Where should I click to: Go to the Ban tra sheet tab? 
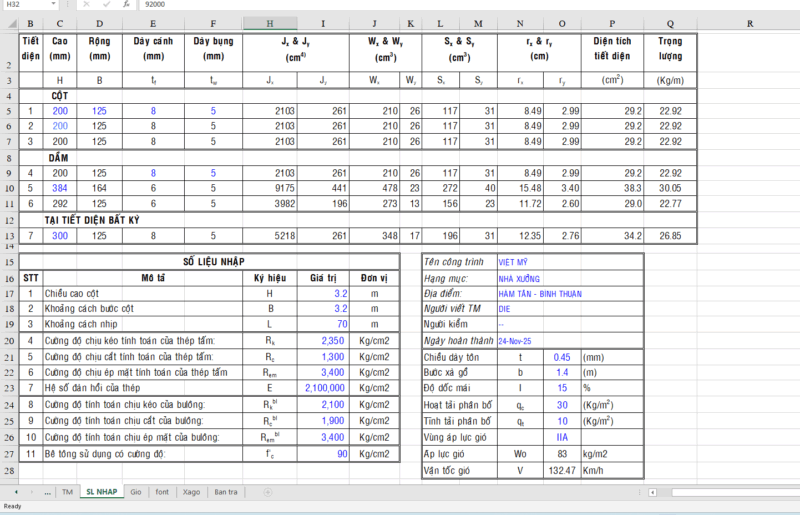pyautogui.click(x=227, y=492)
